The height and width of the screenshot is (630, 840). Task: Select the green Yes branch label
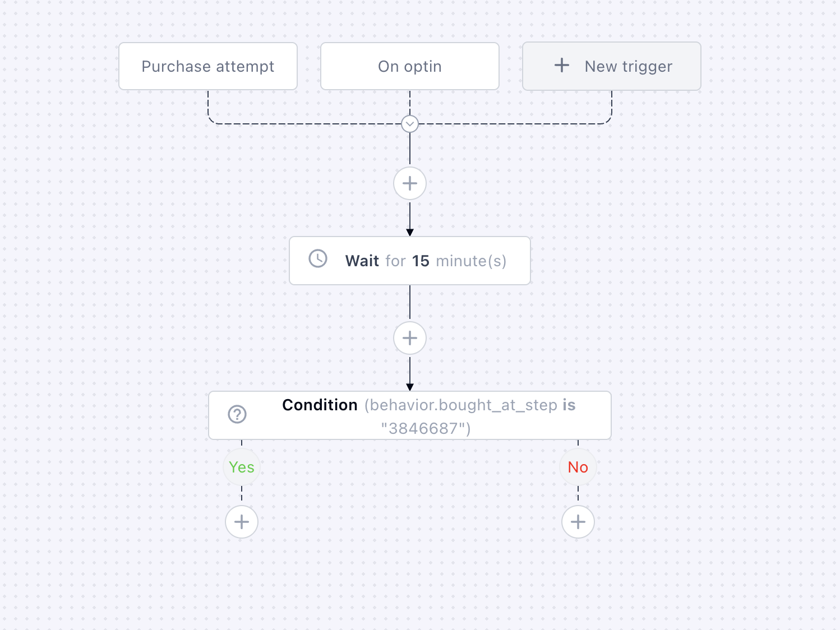click(x=242, y=467)
